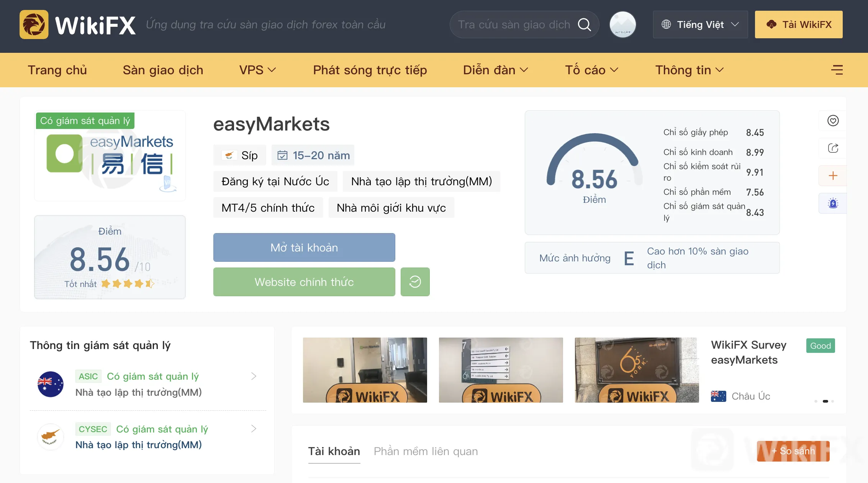Click the alarm report icon
This screenshot has width=868, height=483.
(833, 203)
